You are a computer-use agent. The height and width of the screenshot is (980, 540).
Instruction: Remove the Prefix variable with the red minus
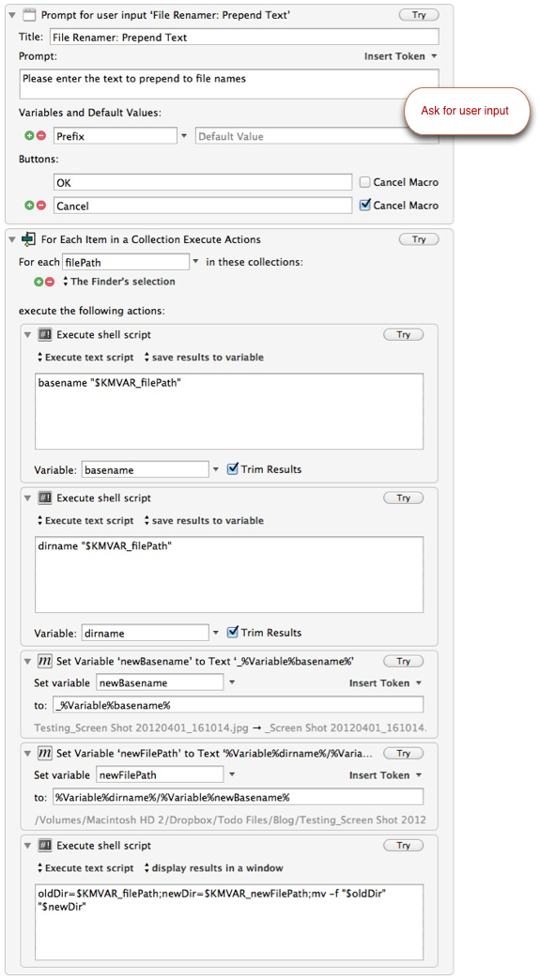(x=41, y=135)
